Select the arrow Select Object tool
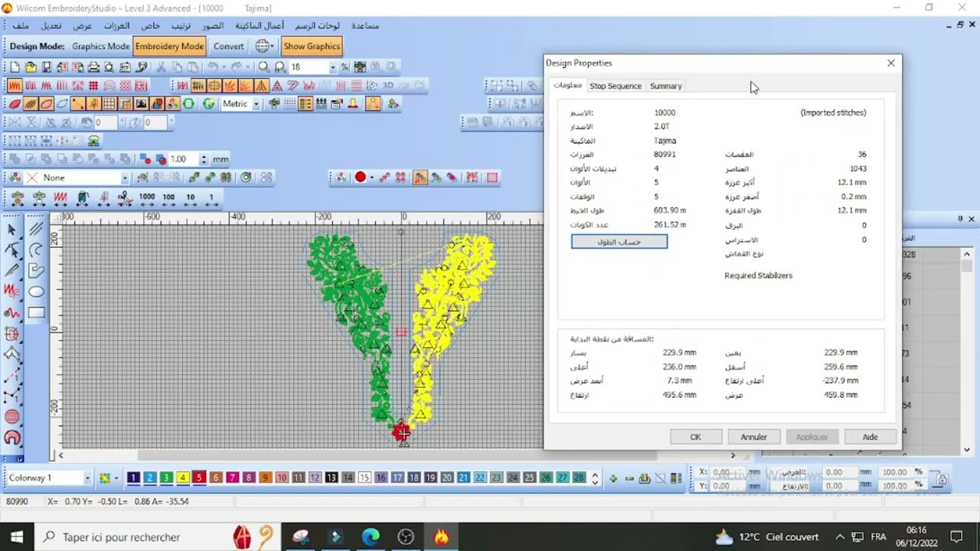The height and width of the screenshot is (551, 980). click(12, 230)
